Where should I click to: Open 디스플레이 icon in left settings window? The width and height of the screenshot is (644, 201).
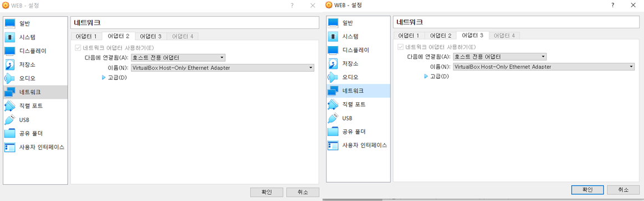10,51
